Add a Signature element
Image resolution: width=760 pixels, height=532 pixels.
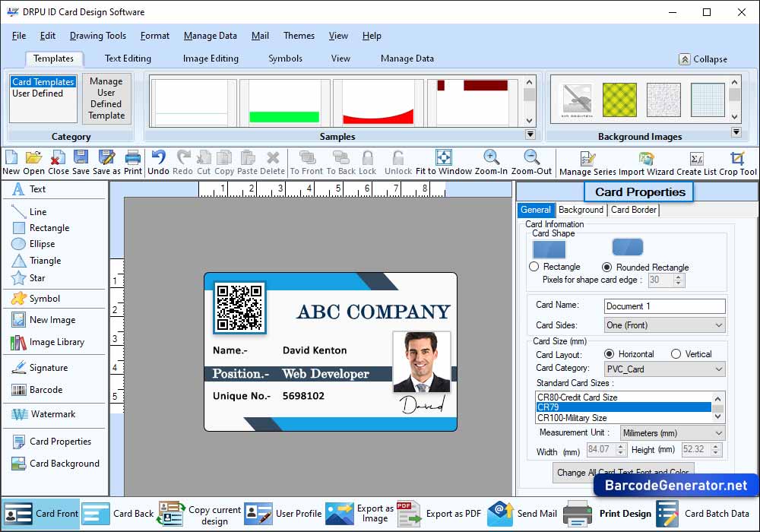(x=40, y=368)
